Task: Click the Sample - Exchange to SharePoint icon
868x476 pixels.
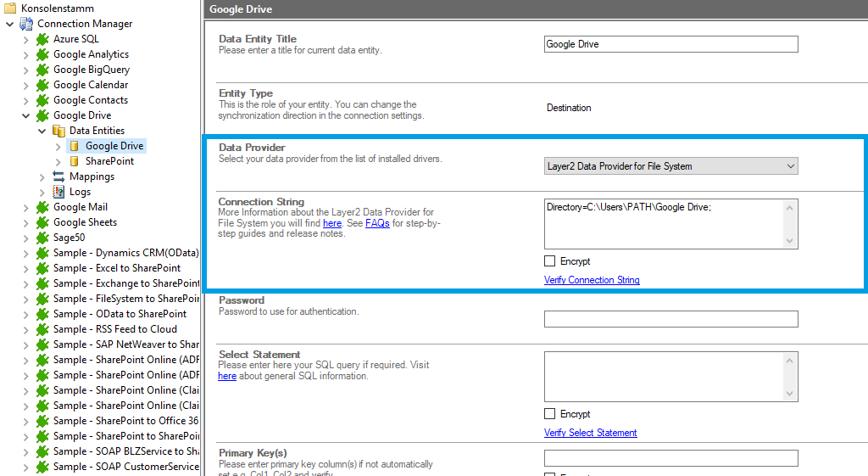Action: click(x=42, y=283)
